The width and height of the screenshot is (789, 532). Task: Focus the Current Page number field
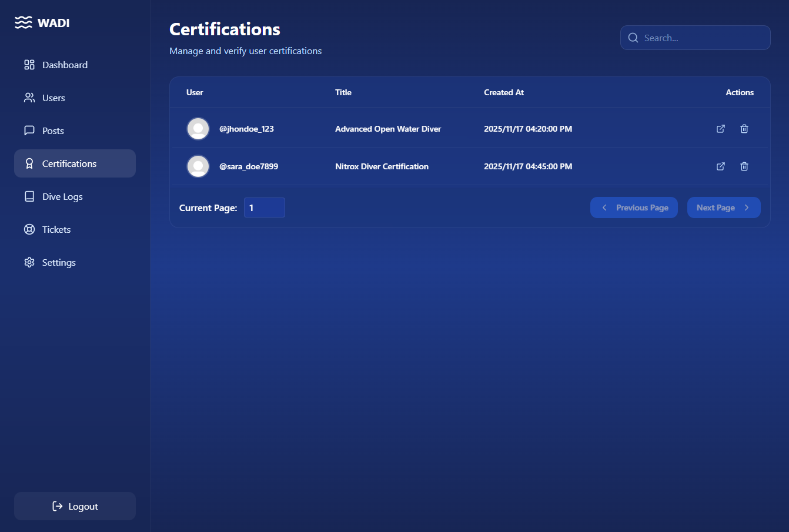264,208
